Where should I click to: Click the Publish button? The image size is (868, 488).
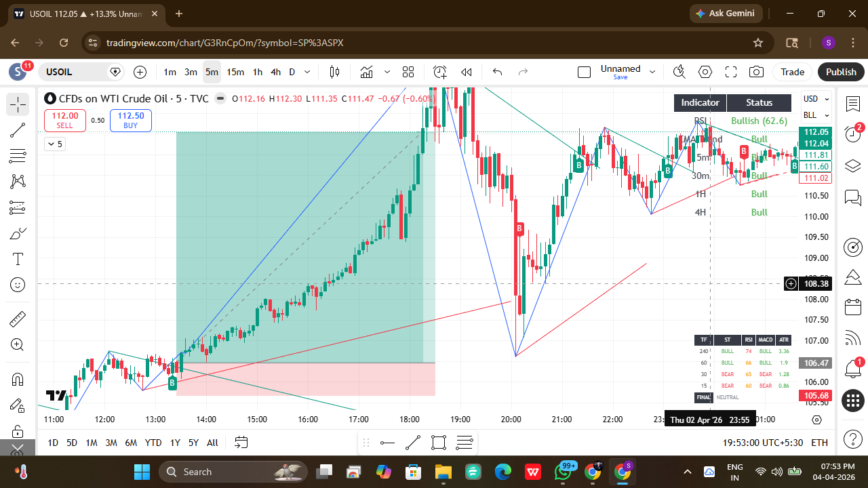(841, 72)
